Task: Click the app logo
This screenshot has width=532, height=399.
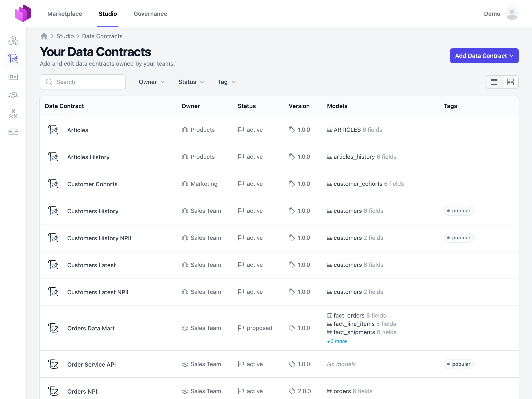Action: pyautogui.click(x=23, y=14)
